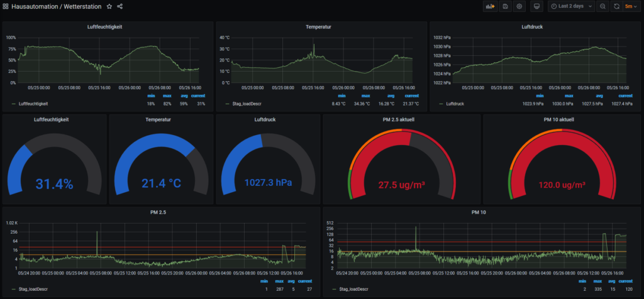Sort Luftfeuchtigkeit legend by min
This screenshot has width=644, height=299.
pyautogui.click(x=151, y=96)
